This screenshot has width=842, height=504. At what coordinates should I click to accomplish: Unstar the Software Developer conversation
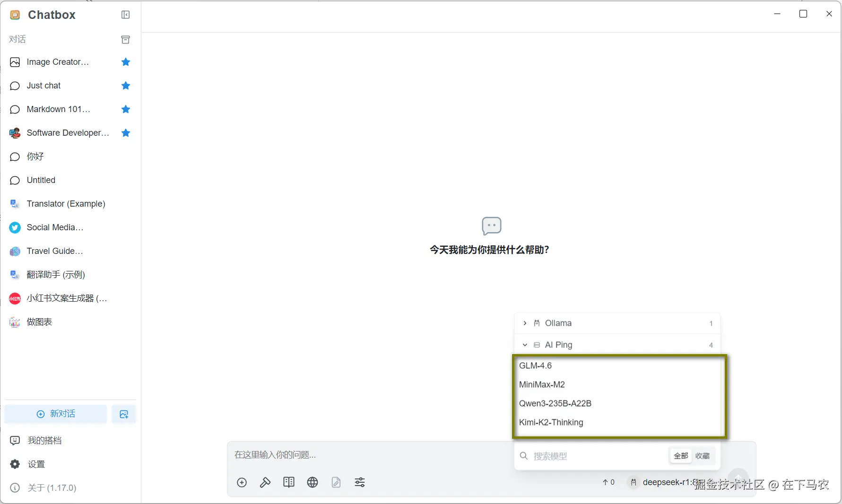pyautogui.click(x=126, y=133)
